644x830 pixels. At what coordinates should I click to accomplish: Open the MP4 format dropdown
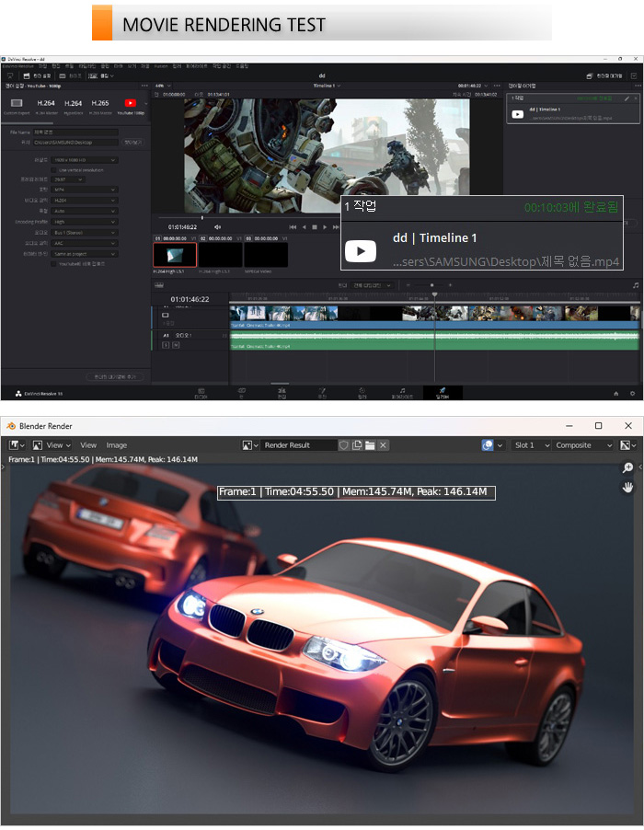[84, 190]
